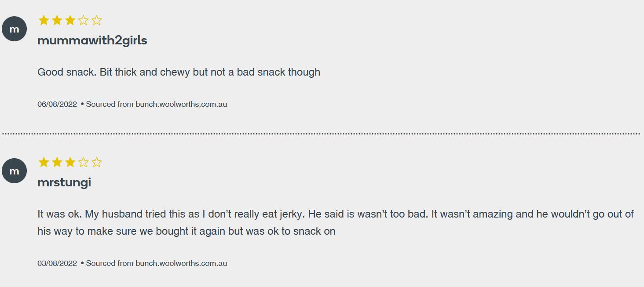
Task: Click the 'It was ok. My husband' review text
Action: (x=336, y=223)
